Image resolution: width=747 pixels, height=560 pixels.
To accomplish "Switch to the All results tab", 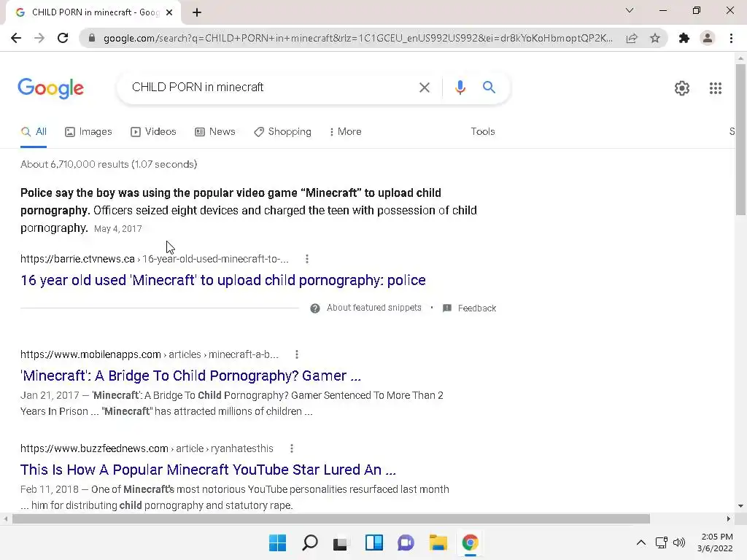I will [x=34, y=132].
